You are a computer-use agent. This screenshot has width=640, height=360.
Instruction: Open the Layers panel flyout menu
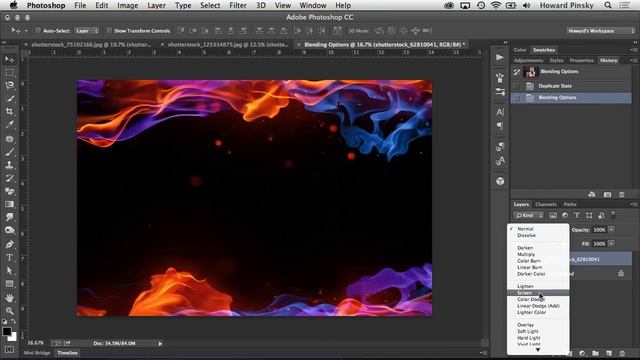633,204
